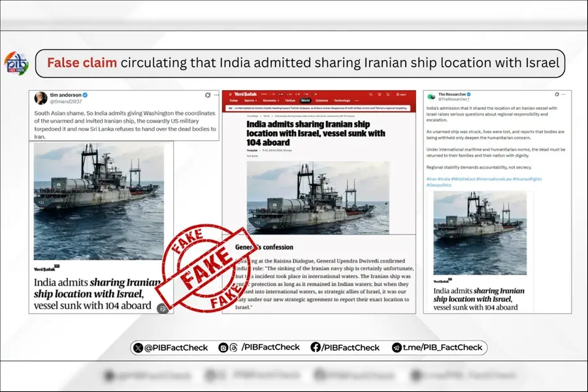Click 'The Researcher' display name
588x392 pixels.
point(452,94)
